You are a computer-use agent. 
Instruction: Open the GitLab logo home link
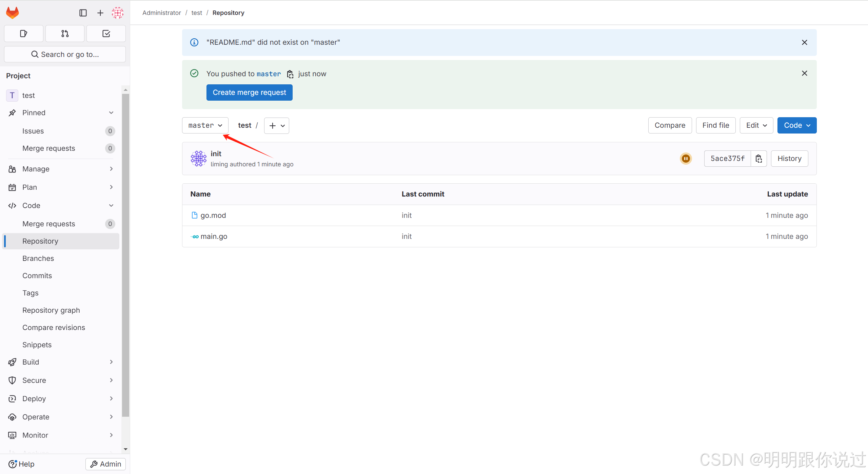coord(13,13)
